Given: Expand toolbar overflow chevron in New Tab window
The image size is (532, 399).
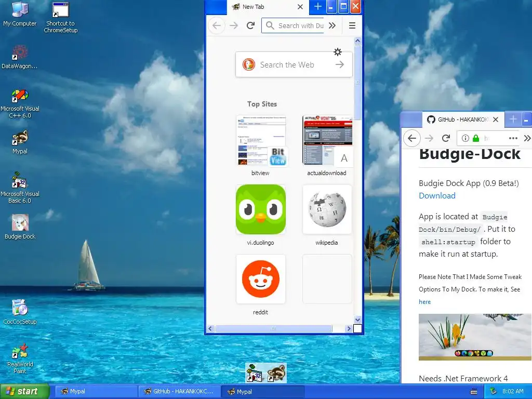Looking at the screenshot, I should coord(332,25).
